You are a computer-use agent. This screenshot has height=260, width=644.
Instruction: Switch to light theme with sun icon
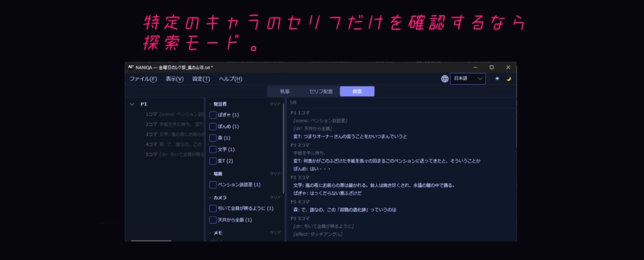(x=497, y=79)
